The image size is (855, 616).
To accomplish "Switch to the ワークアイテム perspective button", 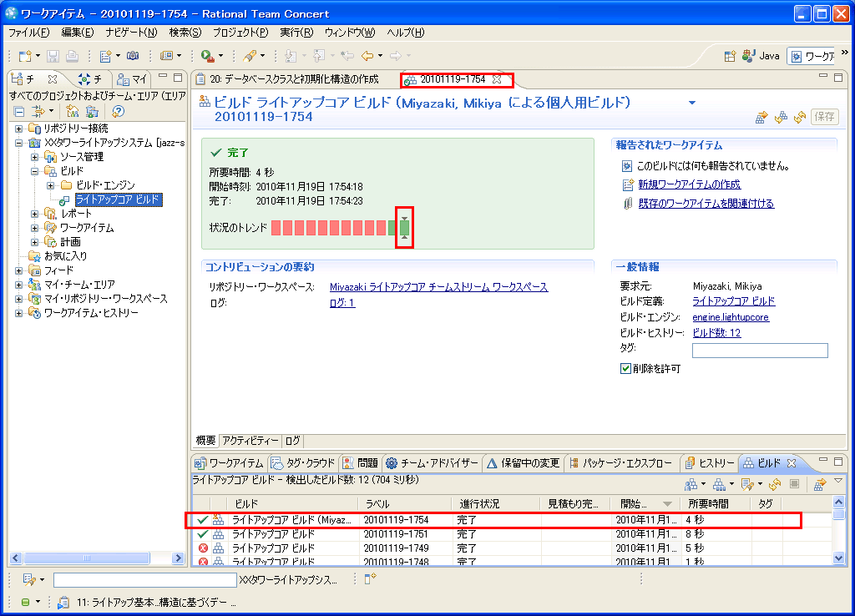I will click(x=812, y=56).
